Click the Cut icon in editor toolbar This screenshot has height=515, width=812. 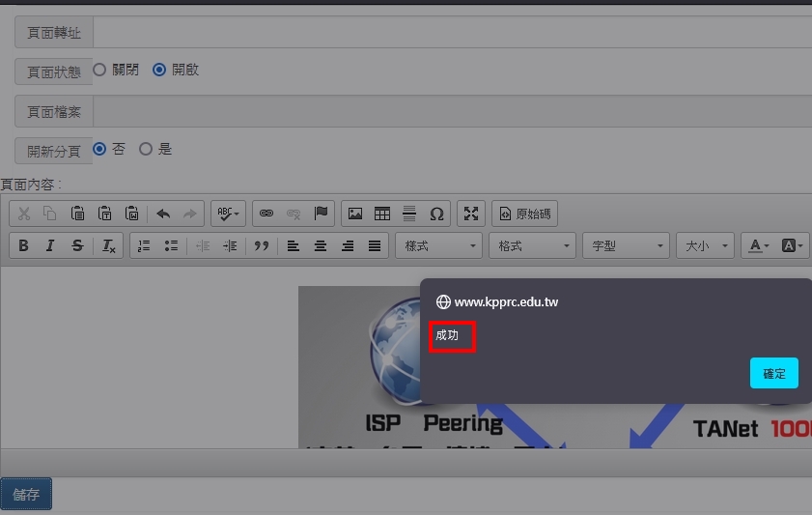(x=24, y=214)
